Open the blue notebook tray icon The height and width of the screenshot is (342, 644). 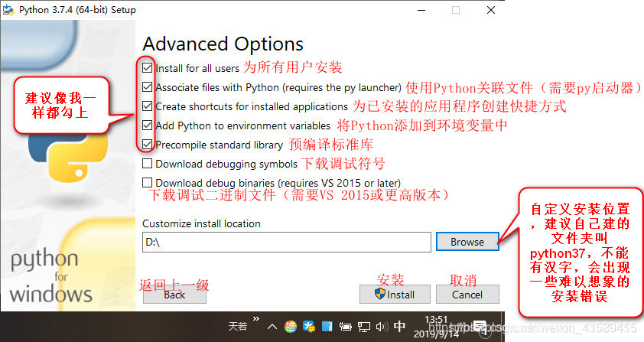pyautogui.click(x=327, y=327)
